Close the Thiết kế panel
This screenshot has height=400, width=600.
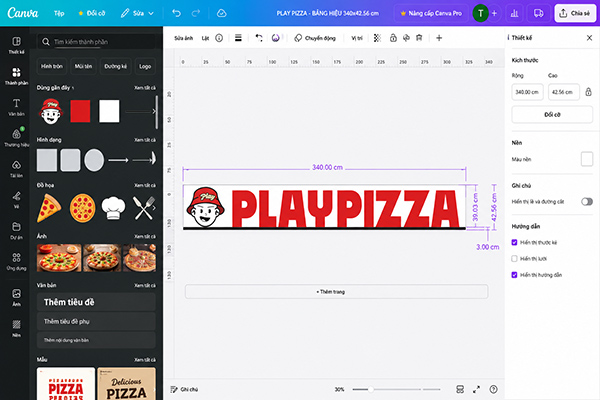(589, 38)
